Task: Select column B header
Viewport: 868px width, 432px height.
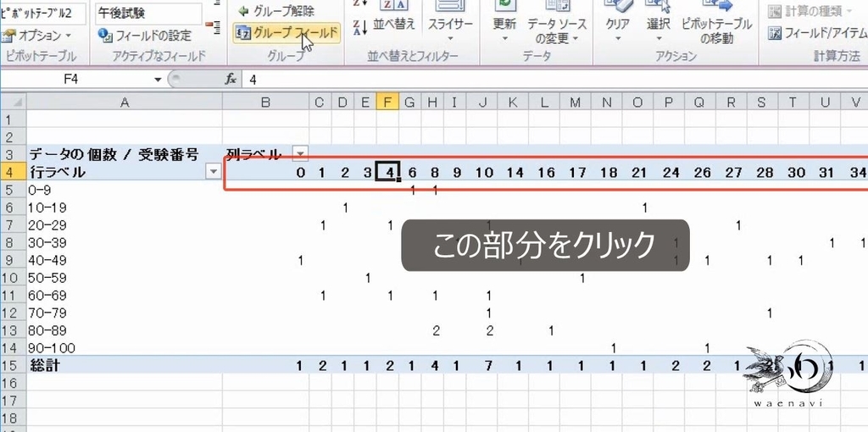Action: coord(265,102)
